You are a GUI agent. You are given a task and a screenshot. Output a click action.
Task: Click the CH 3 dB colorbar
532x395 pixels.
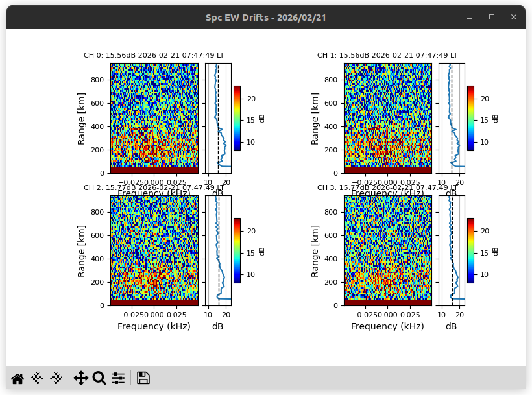tap(470, 250)
